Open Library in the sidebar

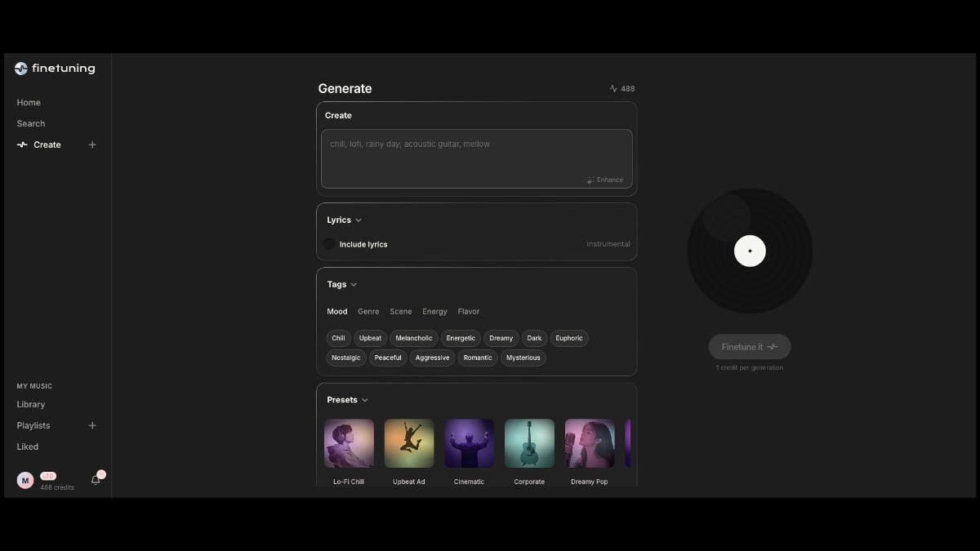coord(31,404)
